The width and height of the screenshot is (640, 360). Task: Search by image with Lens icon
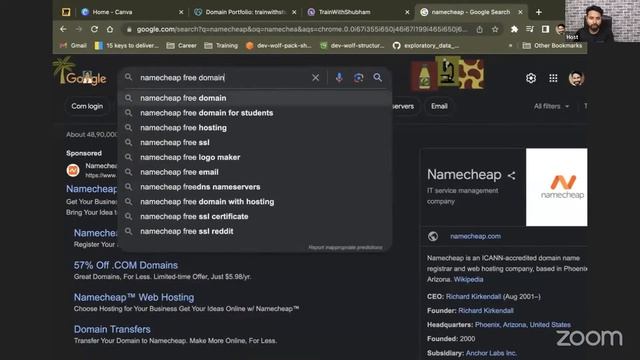358,78
